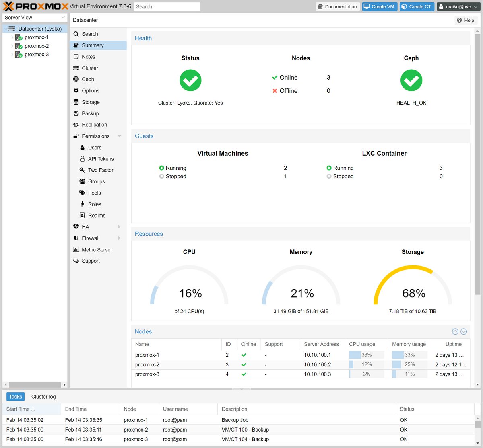
Task: Click the Backup floppy icon
Action: tap(76, 113)
